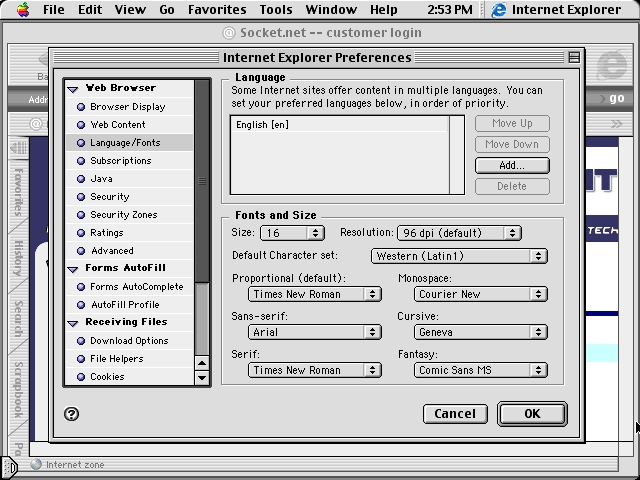Select English [en] in the language list
The height and width of the screenshot is (480, 640).
[340, 124]
